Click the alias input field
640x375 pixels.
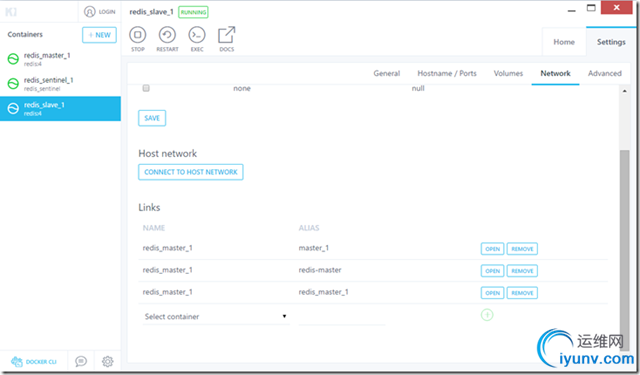[x=342, y=317]
